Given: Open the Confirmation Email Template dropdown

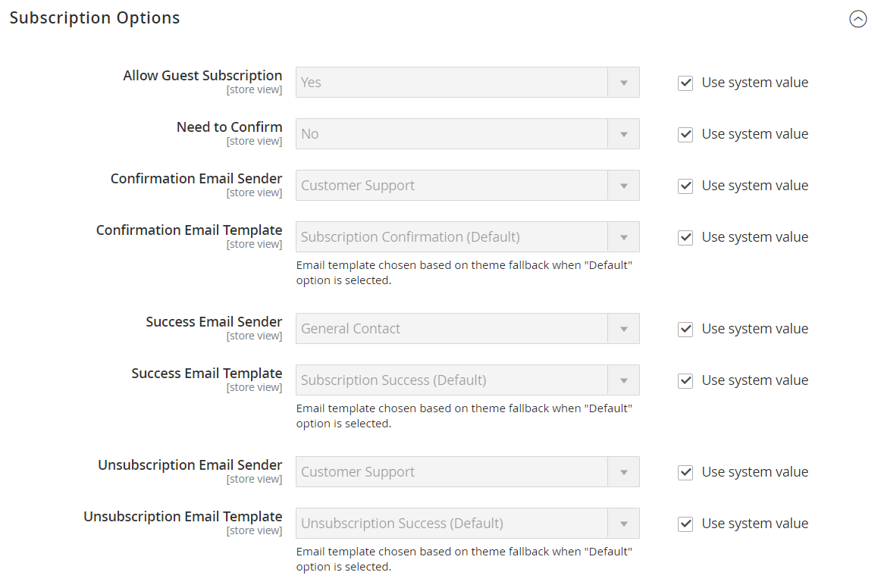Looking at the screenshot, I should pos(468,236).
